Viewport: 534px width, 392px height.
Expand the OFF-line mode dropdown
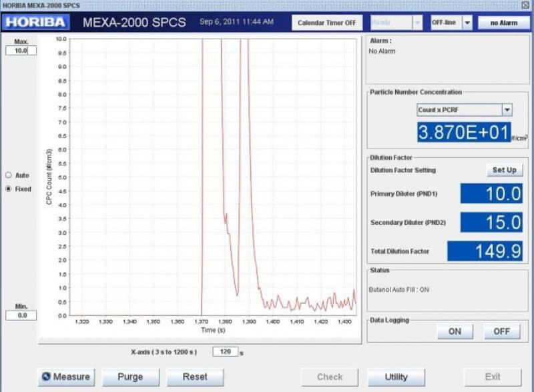click(x=467, y=23)
